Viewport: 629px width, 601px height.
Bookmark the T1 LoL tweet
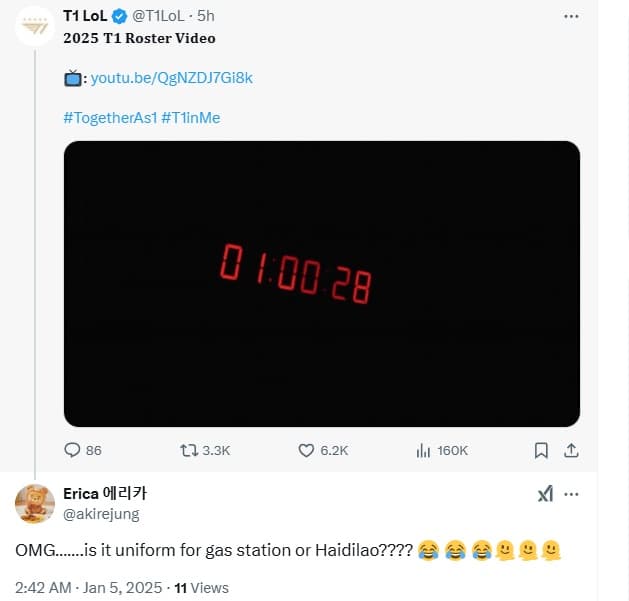(540, 450)
